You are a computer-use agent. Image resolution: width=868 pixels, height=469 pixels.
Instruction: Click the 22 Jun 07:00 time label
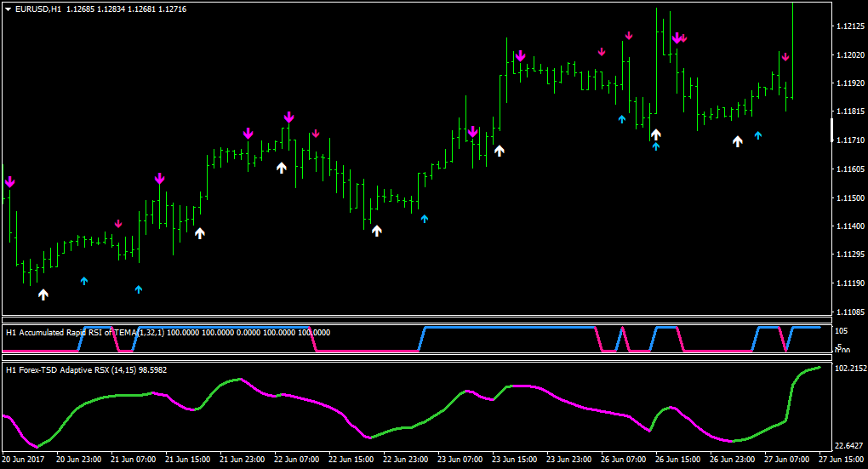[x=297, y=459]
